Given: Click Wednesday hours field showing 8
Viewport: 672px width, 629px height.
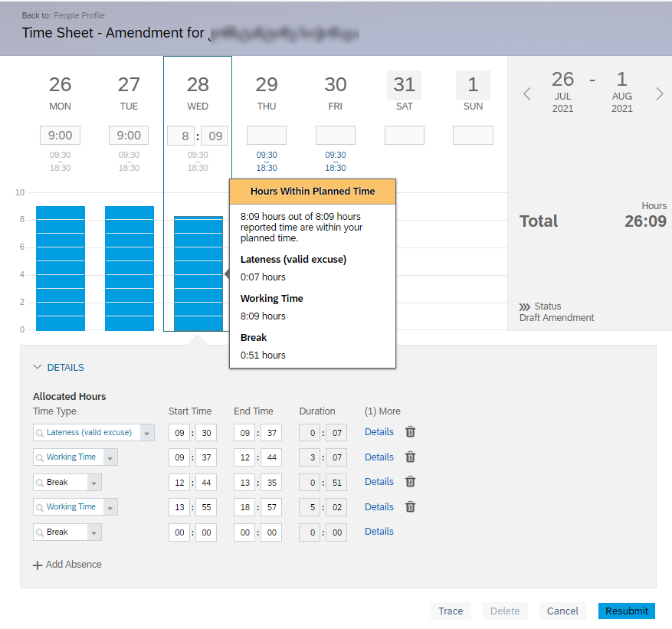Looking at the screenshot, I should point(181,136).
